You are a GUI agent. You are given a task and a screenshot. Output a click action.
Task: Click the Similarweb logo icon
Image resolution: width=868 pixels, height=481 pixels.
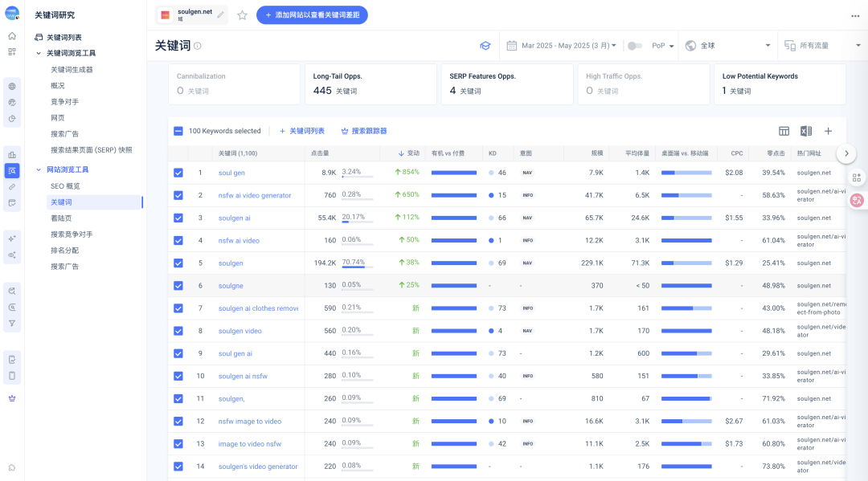(11, 14)
